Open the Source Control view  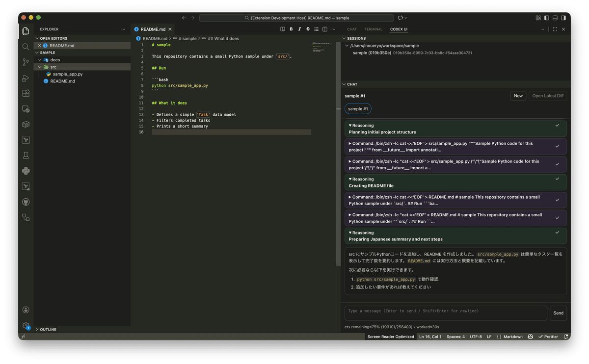coord(26,62)
